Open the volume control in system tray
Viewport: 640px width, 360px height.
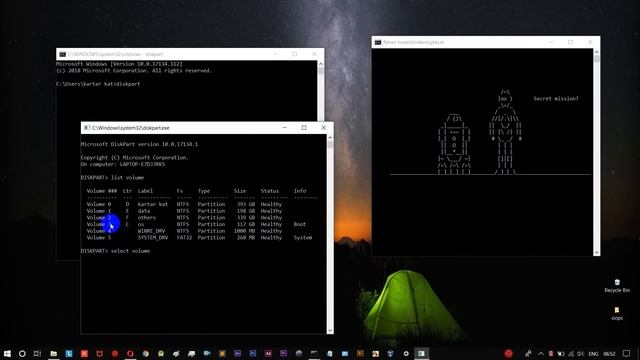[x=580, y=353]
